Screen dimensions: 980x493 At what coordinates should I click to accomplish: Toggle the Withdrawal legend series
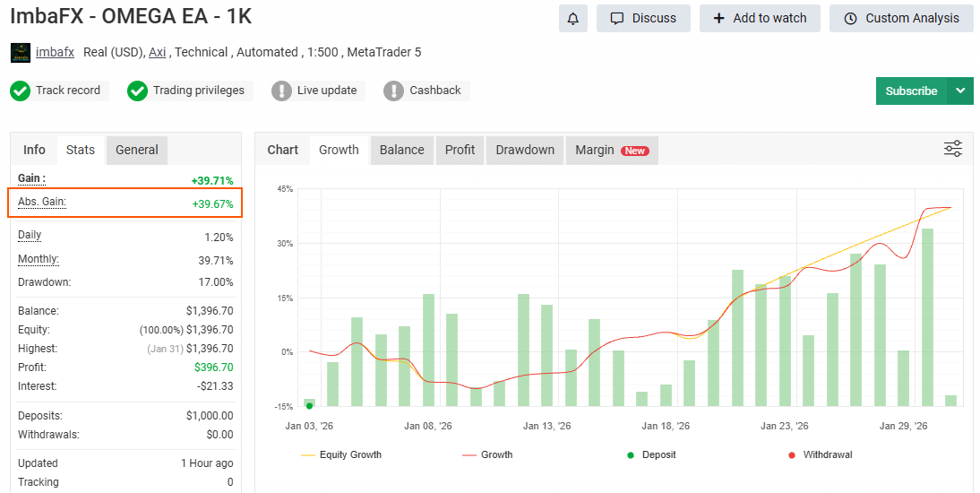(820, 454)
